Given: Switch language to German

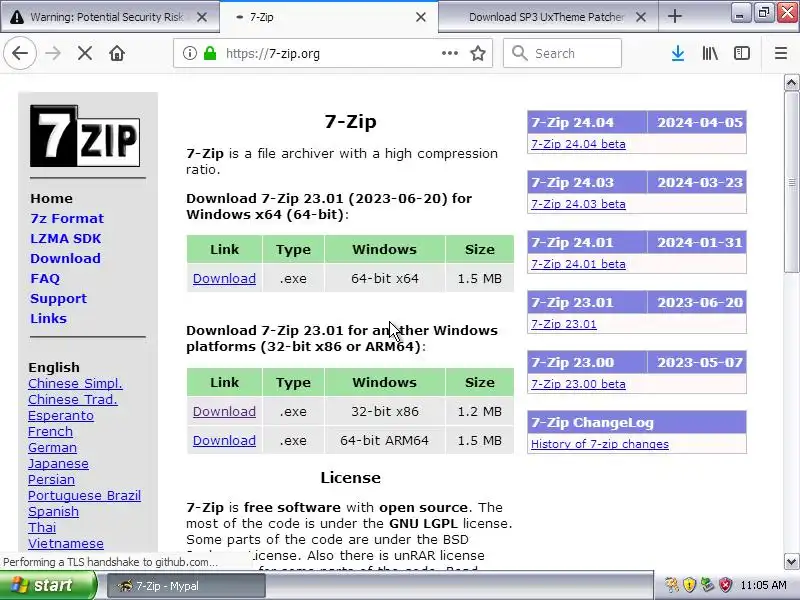Looking at the screenshot, I should (53, 447).
